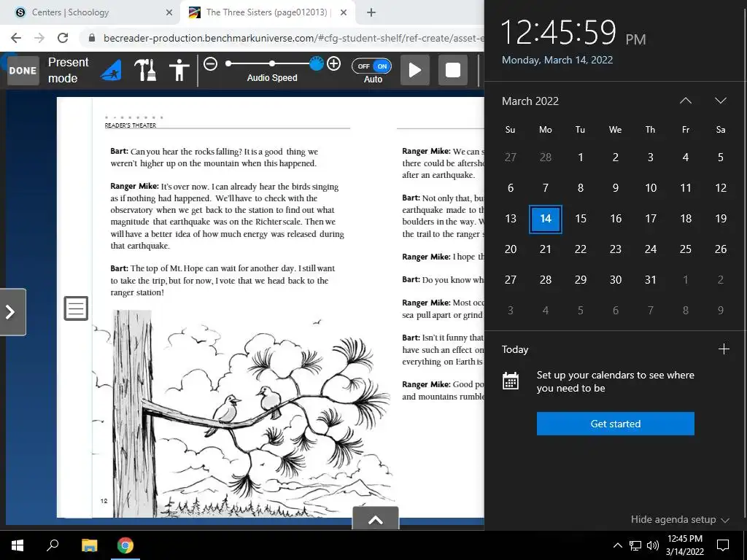Open File Explorer from the taskbar
Image resolution: width=747 pixels, height=560 pixels.
(x=89, y=545)
